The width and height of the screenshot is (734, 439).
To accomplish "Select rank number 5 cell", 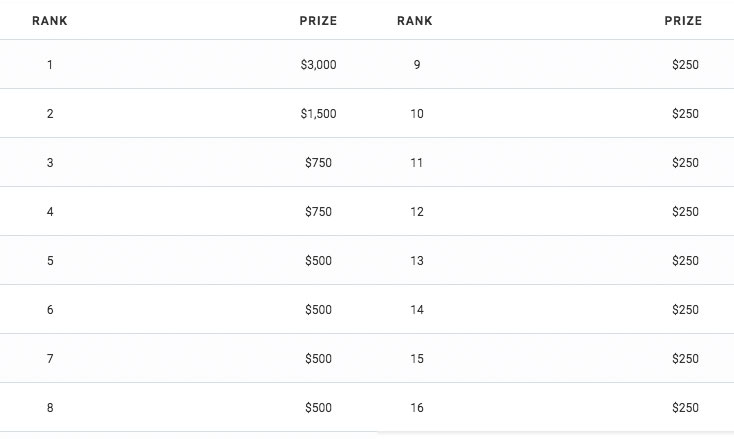I will point(50,261).
